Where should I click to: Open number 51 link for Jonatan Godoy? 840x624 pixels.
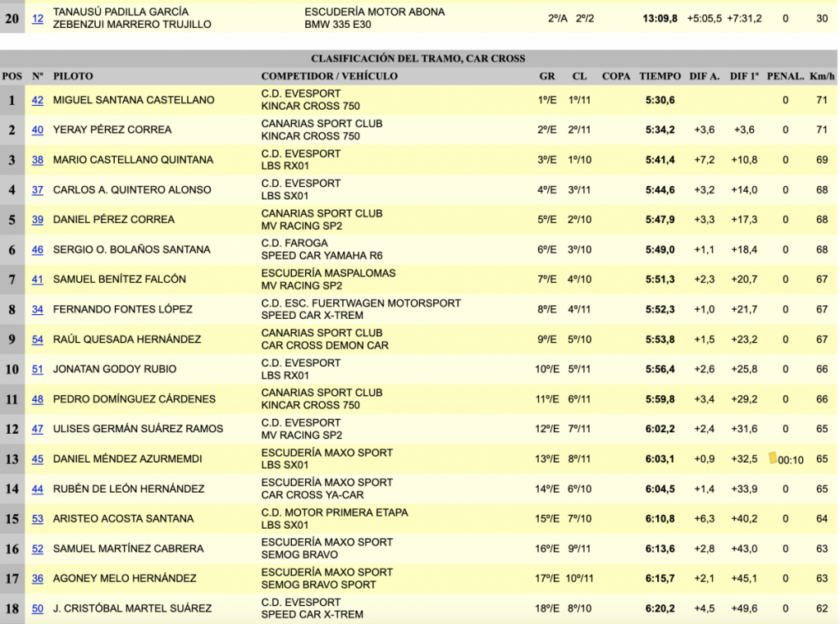(38, 369)
